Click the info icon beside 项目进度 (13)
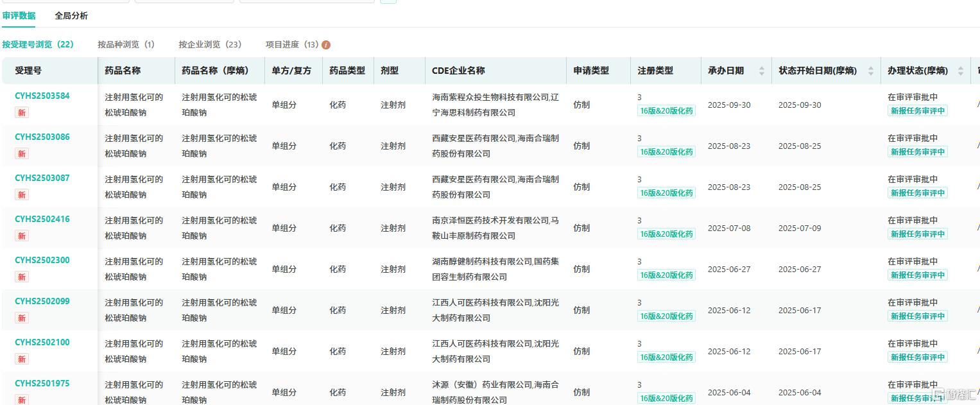This screenshot has width=980, height=405. (x=326, y=45)
